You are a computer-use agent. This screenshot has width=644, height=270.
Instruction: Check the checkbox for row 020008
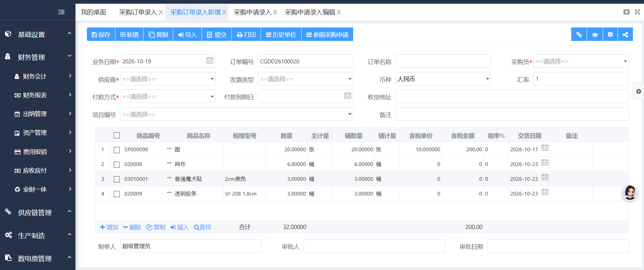coord(117,165)
